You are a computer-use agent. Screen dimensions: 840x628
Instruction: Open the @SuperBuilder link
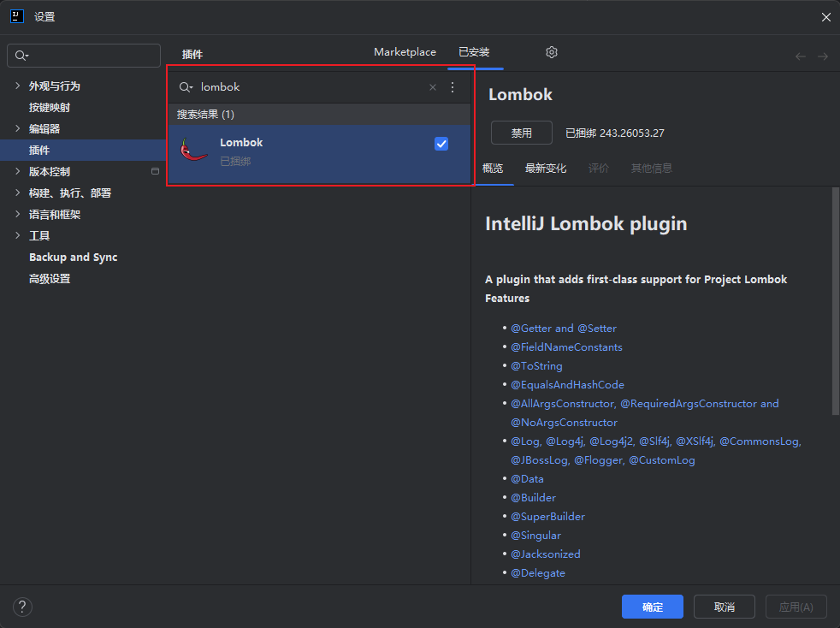(547, 517)
